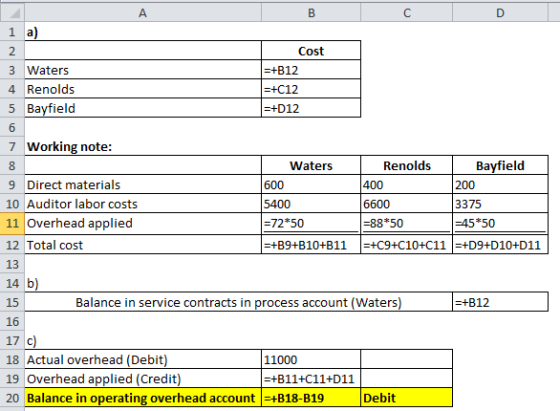Click formula cell '=88*50'
This screenshot has width=560, height=411.
[x=407, y=223]
